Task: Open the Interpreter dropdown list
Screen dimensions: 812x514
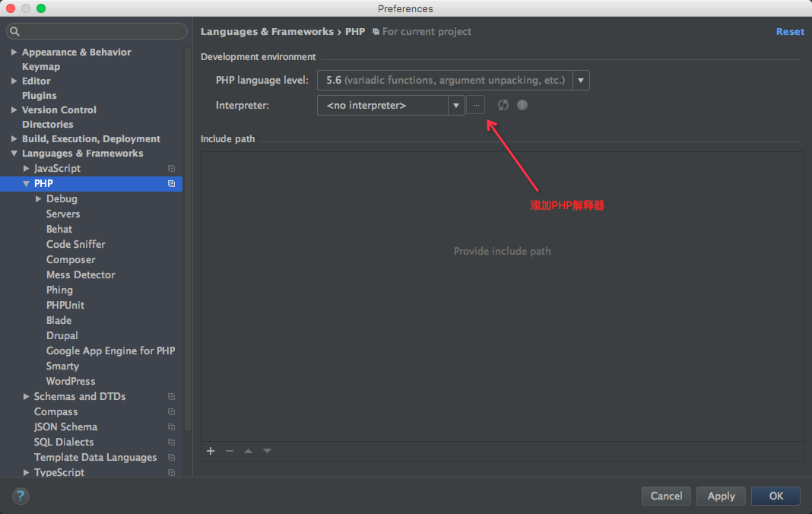Action: point(456,105)
